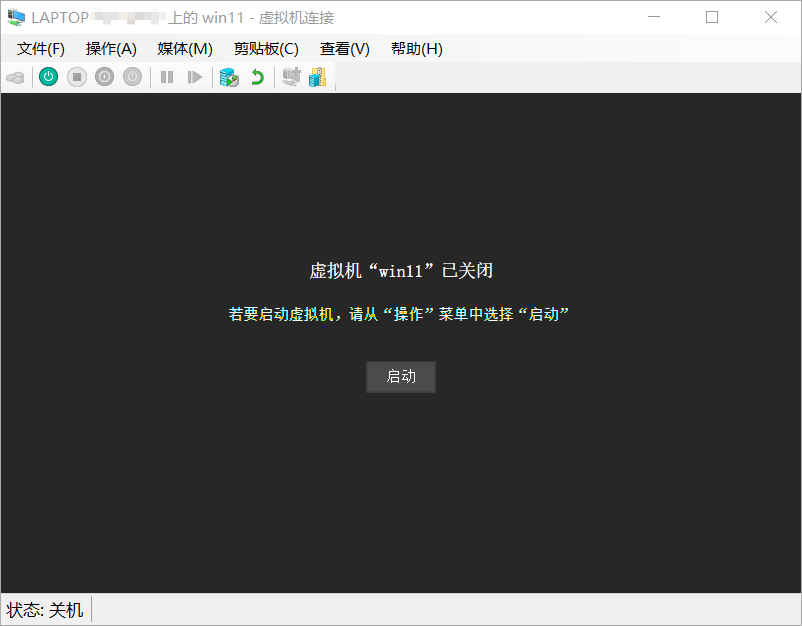Viewport: 802px width, 626px height.
Task: Click the Turn Off stop icon
Action: pyautogui.click(x=77, y=77)
